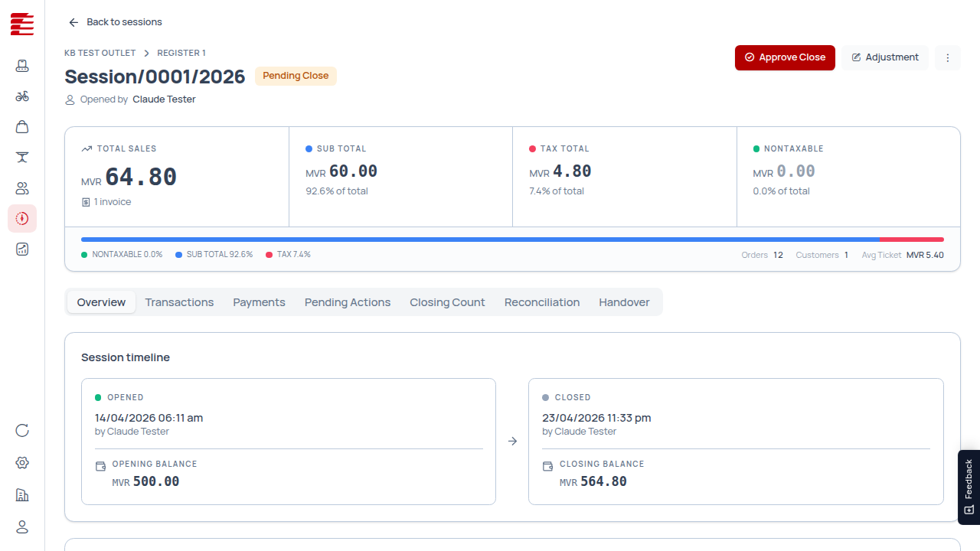980x551 pixels.
Task: Click the blue sub total segment of the sales bar
Action: coord(480,240)
